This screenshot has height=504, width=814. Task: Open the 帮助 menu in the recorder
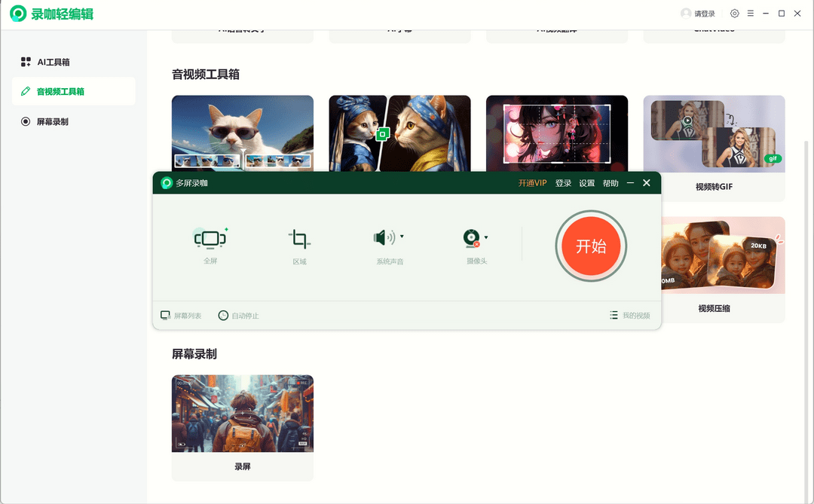(610, 182)
